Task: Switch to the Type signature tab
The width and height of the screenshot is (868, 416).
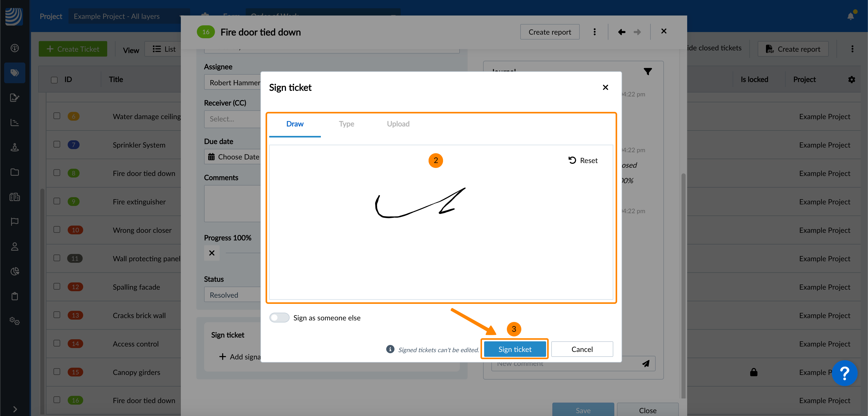Action: pos(346,124)
